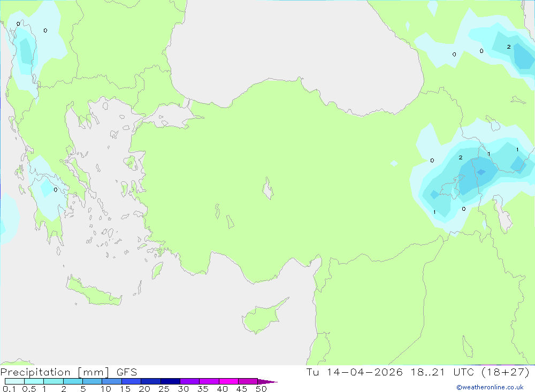Click the '0.1' legend scale label
The width and height of the screenshot is (535, 392).
(x=9, y=389)
